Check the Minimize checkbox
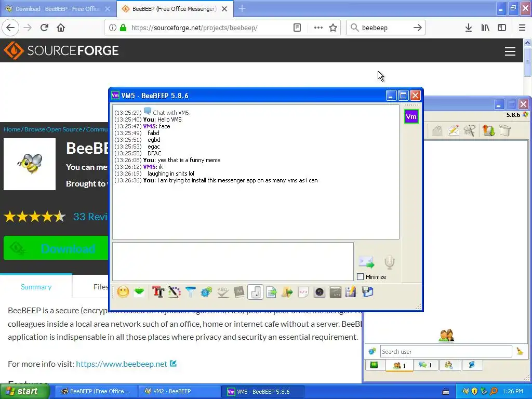The image size is (532, 399). (x=361, y=277)
